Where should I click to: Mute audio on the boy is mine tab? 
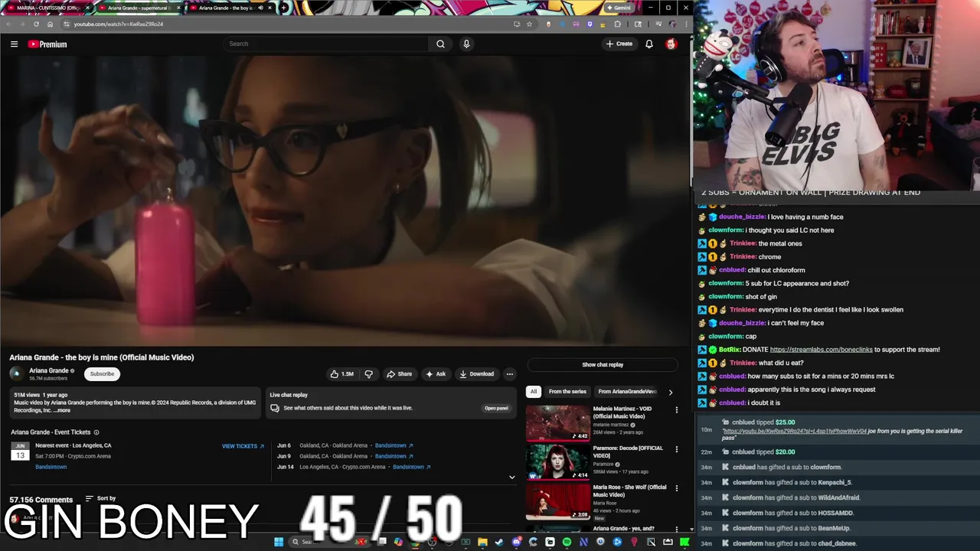[x=260, y=8]
